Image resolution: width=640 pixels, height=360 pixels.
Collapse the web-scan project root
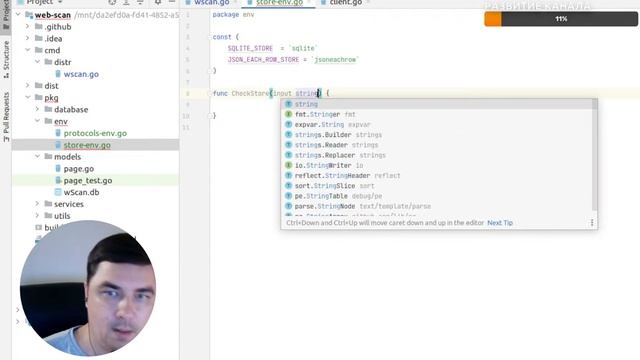coord(18,15)
